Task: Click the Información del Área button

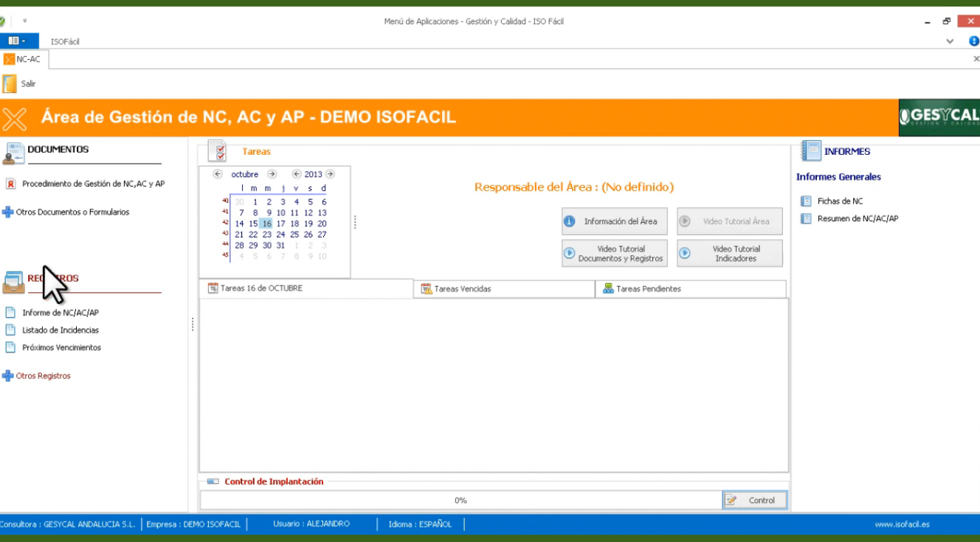Action: [x=615, y=221]
